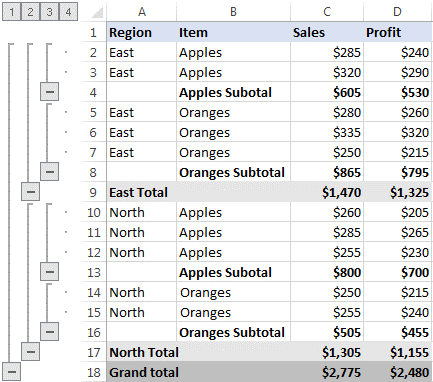
Task: Select the $530 subtotal cell
Action: pyautogui.click(x=398, y=92)
